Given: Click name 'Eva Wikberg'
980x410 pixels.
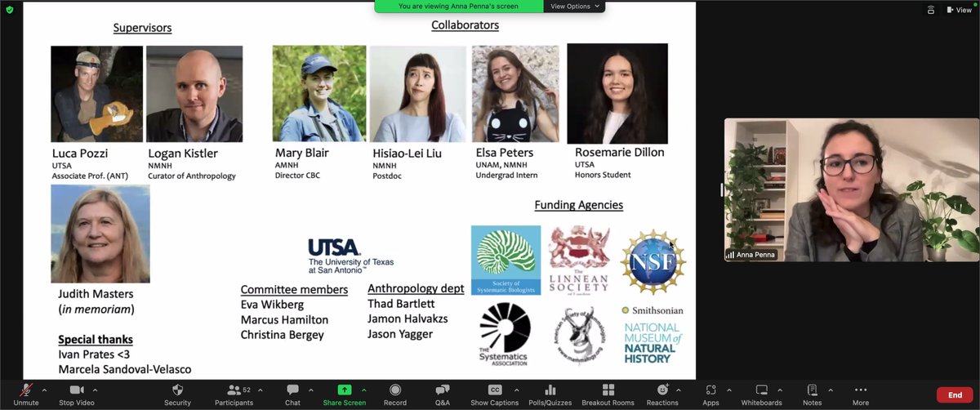Looking at the screenshot, I should click(x=273, y=305).
